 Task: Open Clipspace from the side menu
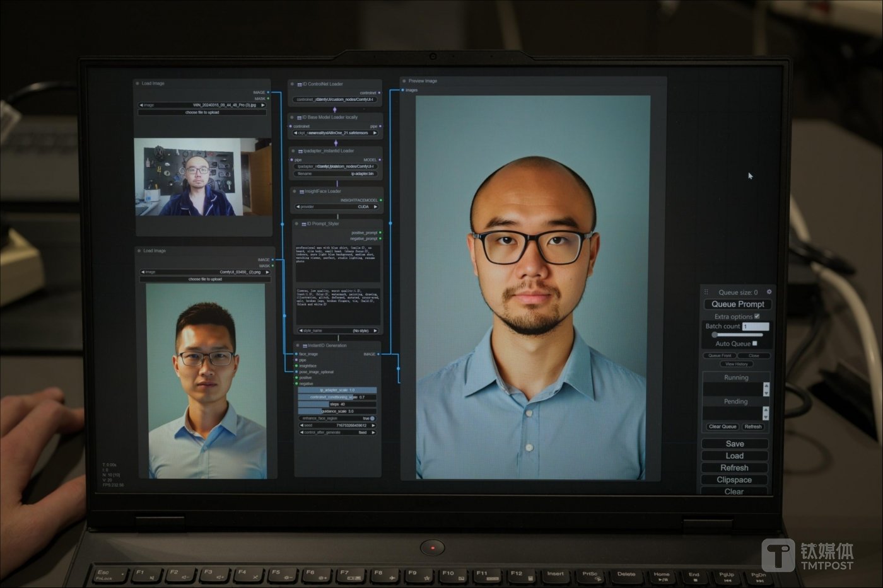click(x=734, y=480)
